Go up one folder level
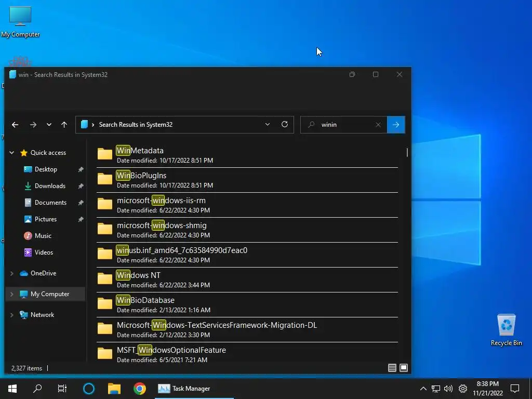The width and height of the screenshot is (532, 399). coord(64,125)
